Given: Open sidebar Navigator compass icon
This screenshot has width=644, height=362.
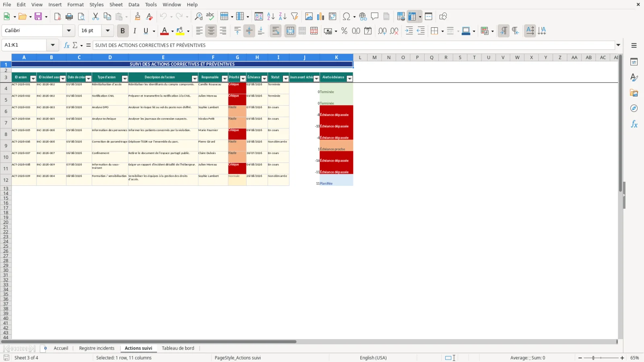Looking at the screenshot, I should 634,109.
